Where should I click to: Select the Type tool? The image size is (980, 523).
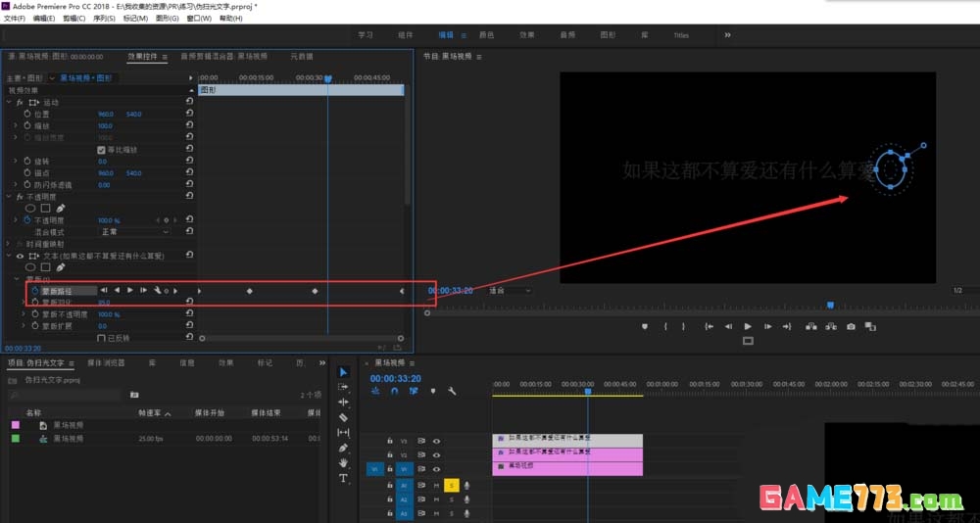click(x=343, y=478)
